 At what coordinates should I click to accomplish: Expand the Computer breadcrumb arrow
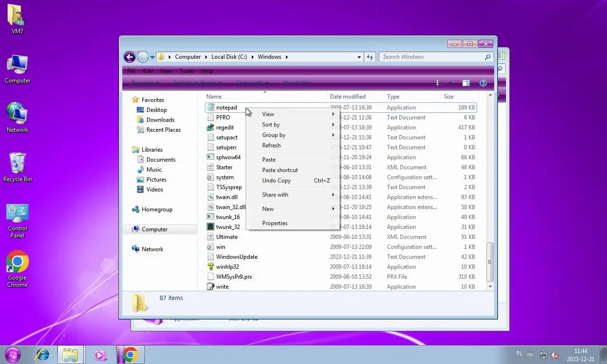pyautogui.click(x=206, y=57)
